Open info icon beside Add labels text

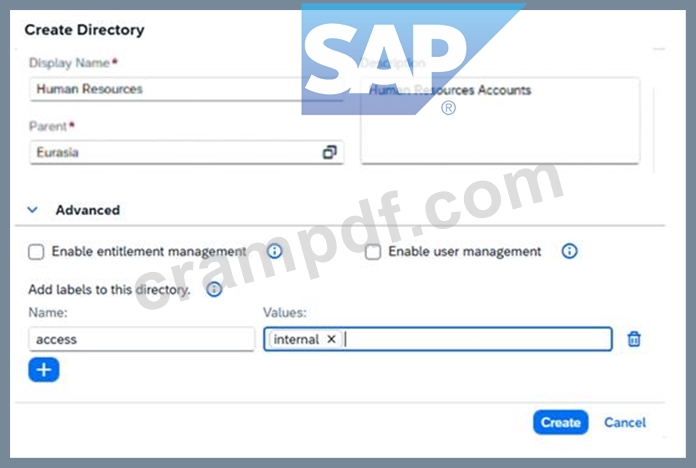pyautogui.click(x=214, y=290)
